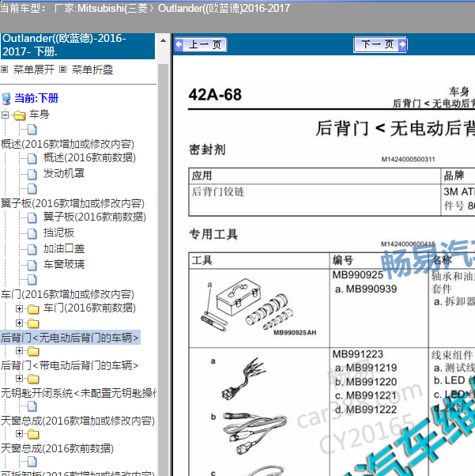Viewport: 475px width, 476px height.
Task: Click page icon beside 翼子板(2016款前数据)
Action: 32,217
